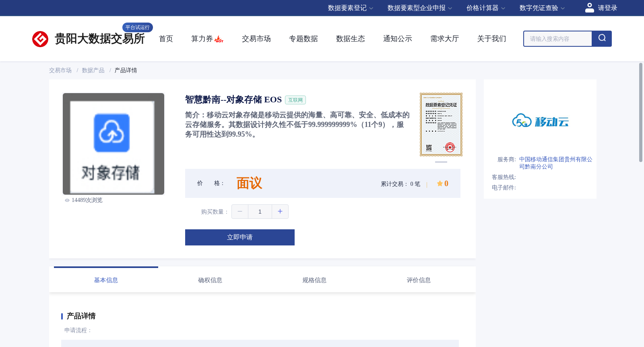Click the 产品详情 section heading

(81, 316)
